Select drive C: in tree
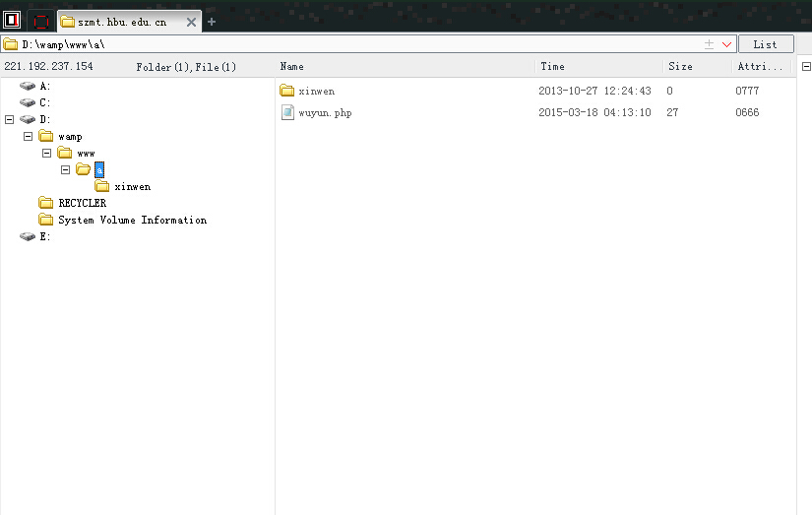 pos(45,102)
